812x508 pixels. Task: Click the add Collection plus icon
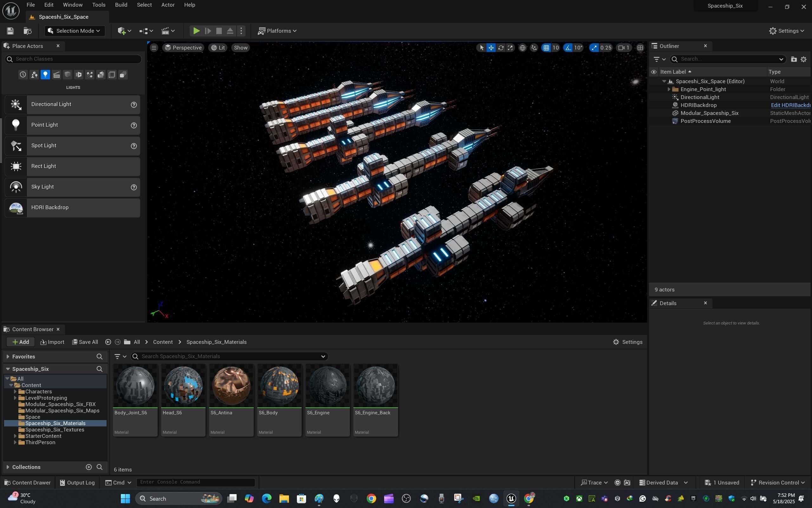coord(88,467)
